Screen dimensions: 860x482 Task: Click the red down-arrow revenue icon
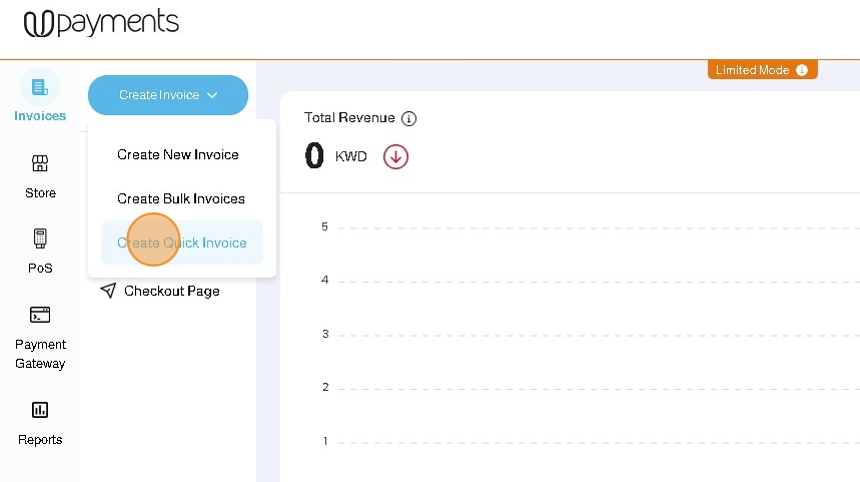(x=396, y=156)
